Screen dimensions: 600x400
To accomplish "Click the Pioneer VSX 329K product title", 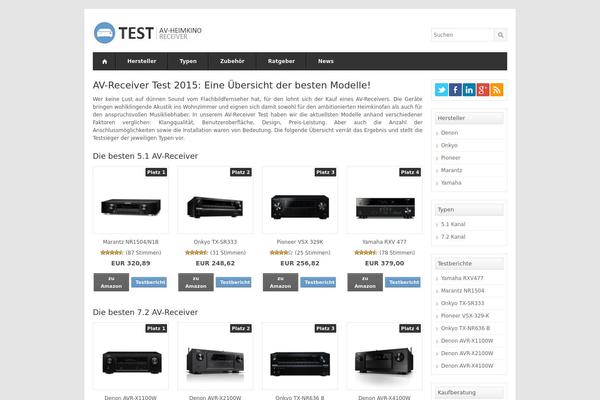I will click(300, 242).
